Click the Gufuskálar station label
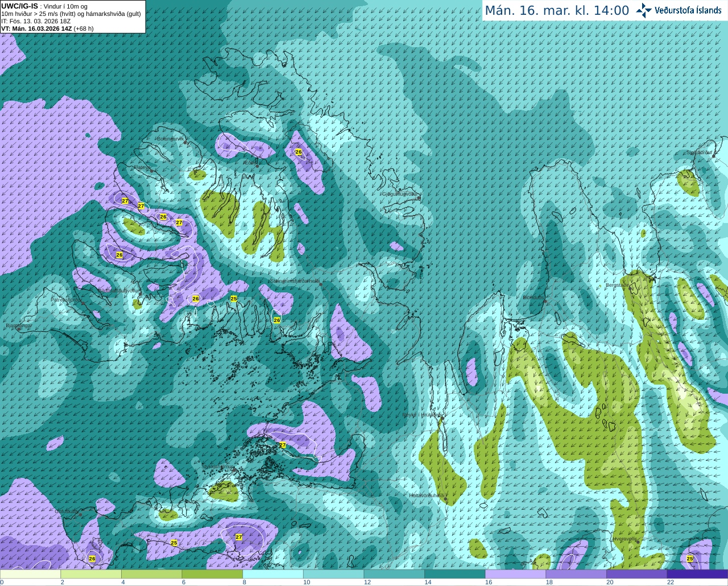 66,511
